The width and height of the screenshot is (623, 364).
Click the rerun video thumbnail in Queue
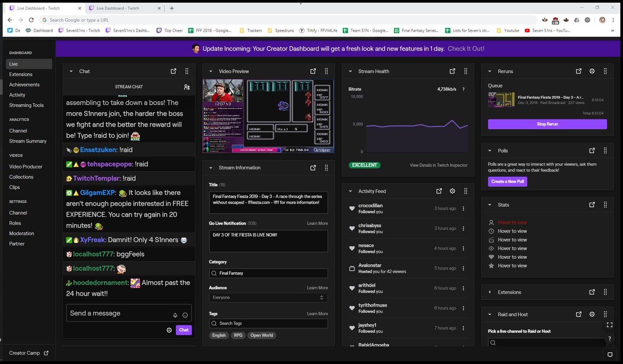[502, 100]
